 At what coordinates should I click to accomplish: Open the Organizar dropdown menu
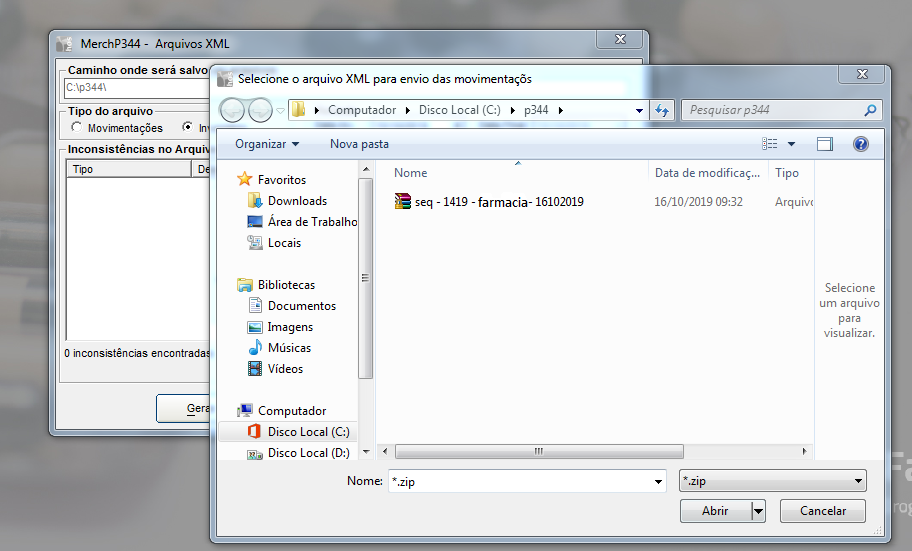pos(267,144)
